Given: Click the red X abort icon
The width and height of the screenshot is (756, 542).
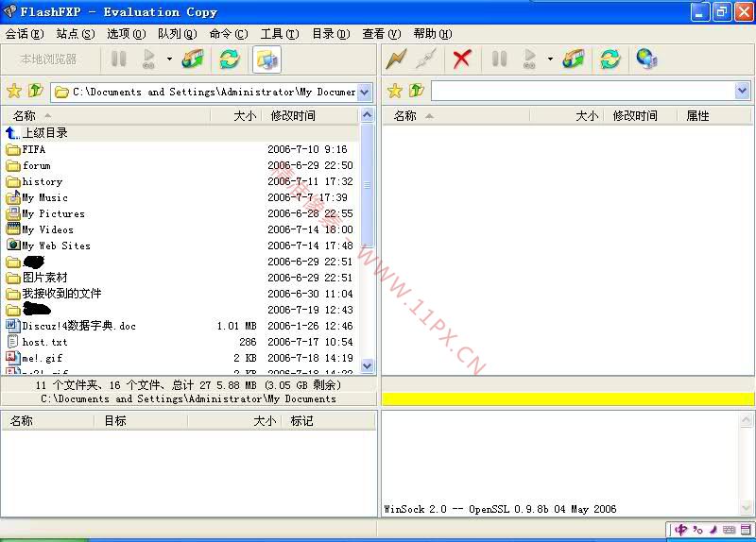Looking at the screenshot, I should pos(461,59).
